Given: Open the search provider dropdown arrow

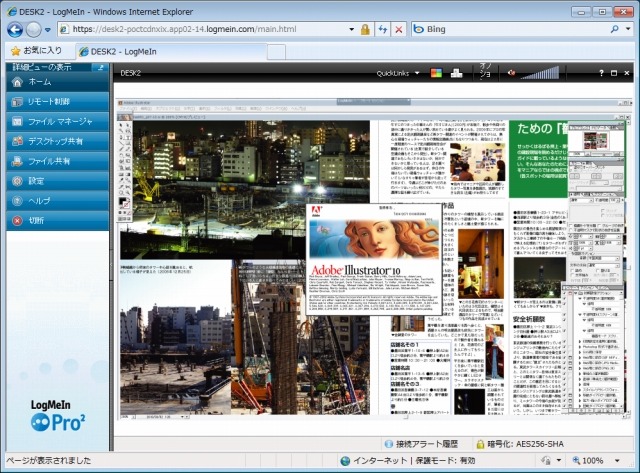Looking at the screenshot, I should pos(628,29).
